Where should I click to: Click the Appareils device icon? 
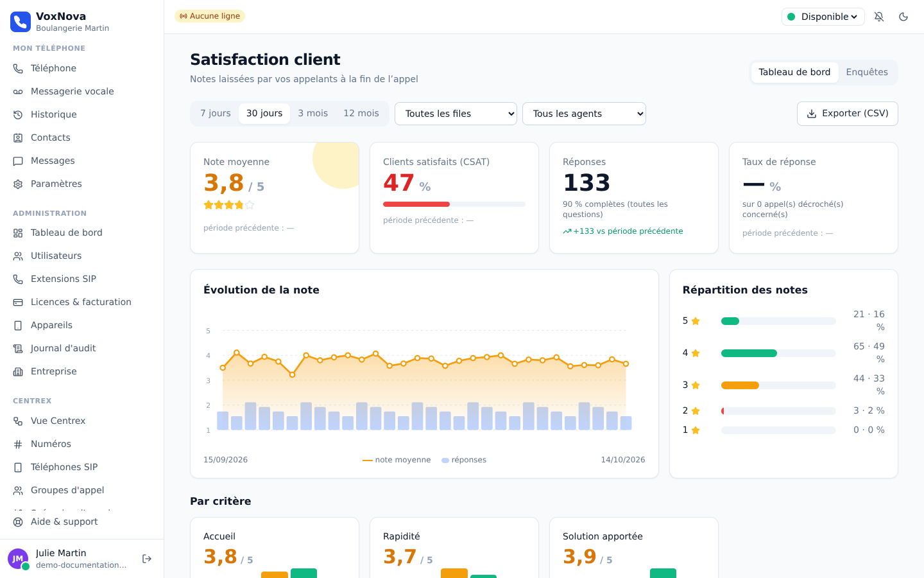coord(18,325)
